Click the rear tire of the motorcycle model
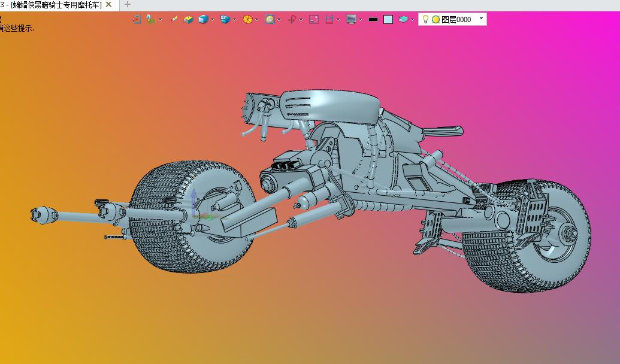620x364 pixels. [526, 236]
